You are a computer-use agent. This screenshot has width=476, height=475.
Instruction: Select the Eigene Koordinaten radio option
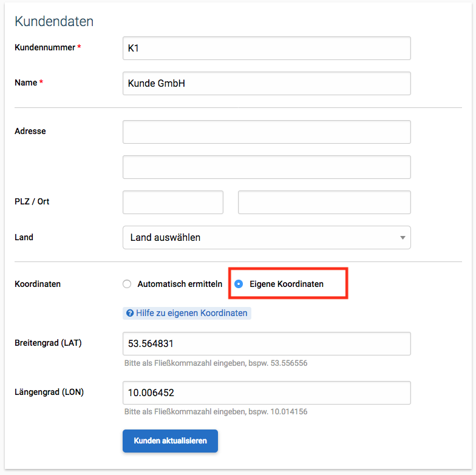coord(239,284)
